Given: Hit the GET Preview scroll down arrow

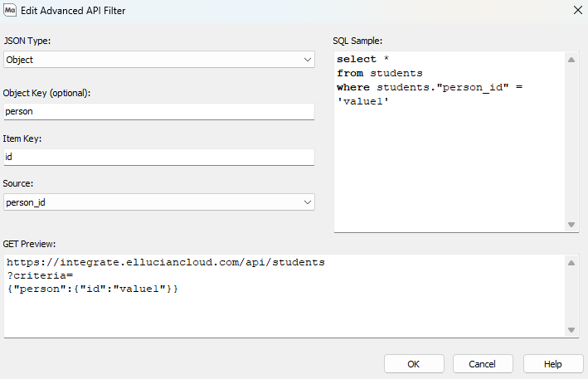Looking at the screenshot, I should (x=571, y=329).
